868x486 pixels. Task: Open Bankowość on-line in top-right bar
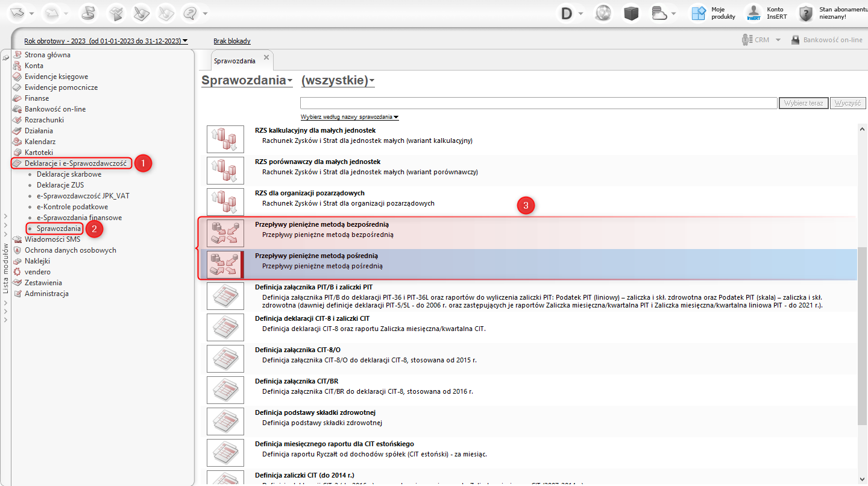pos(826,40)
